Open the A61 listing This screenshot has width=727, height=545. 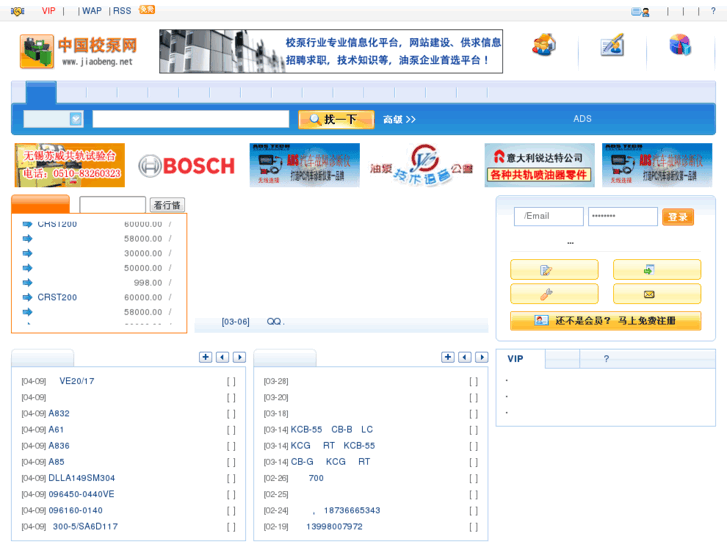point(56,430)
